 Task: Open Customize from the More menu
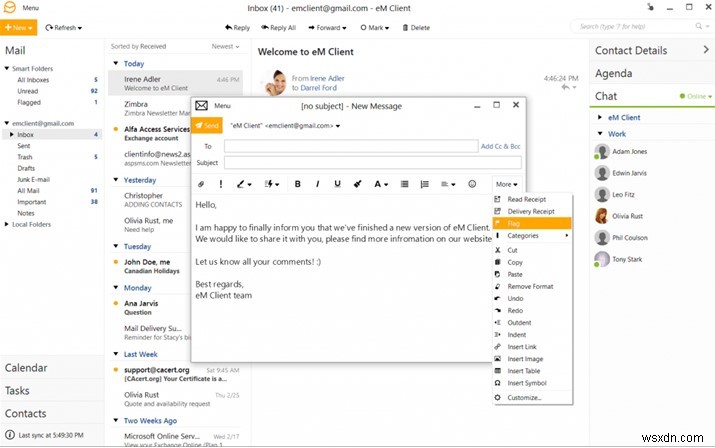click(532, 398)
